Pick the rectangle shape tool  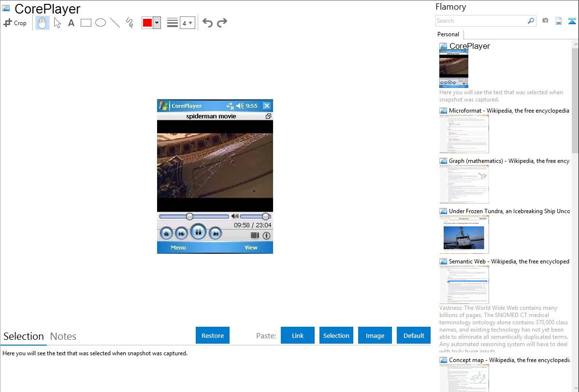pos(86,23)
